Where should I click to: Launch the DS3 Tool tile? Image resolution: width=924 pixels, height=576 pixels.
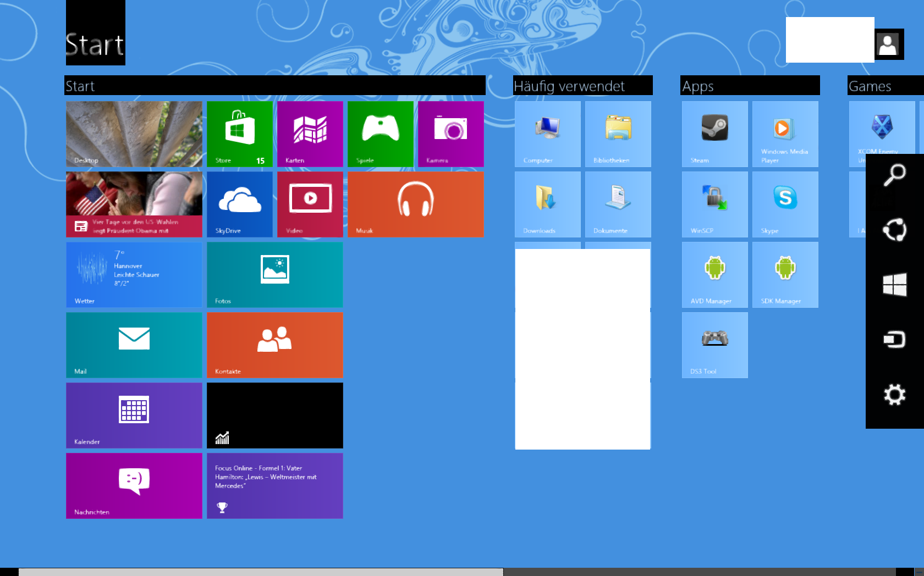[x=715, y=345]
